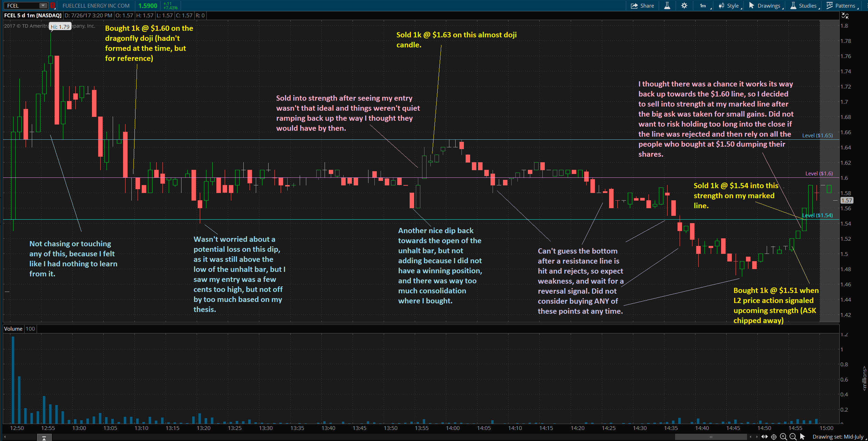Image resolution: width=868 pixels, height=441 pixels.
Task: Open chart settings gear icon
Action: pos(684,6)
